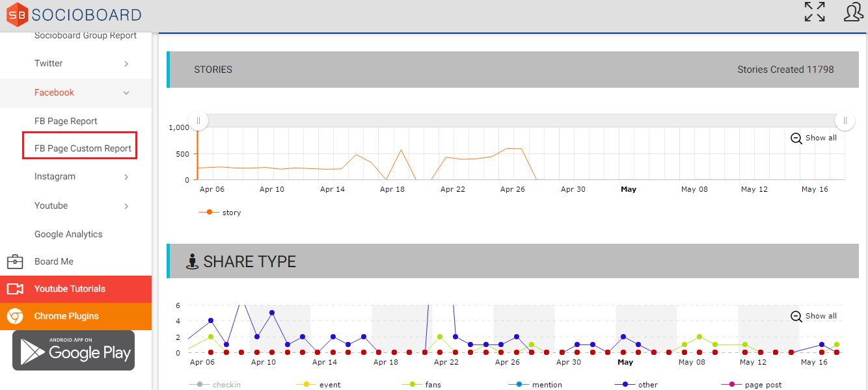Open Chrome Plugins link

click(66, 316)
